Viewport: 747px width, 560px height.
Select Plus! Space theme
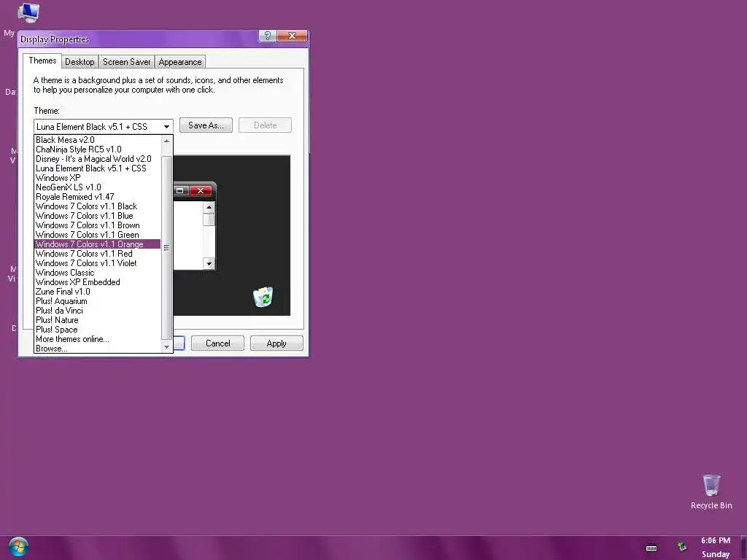(x=98, y=330)
